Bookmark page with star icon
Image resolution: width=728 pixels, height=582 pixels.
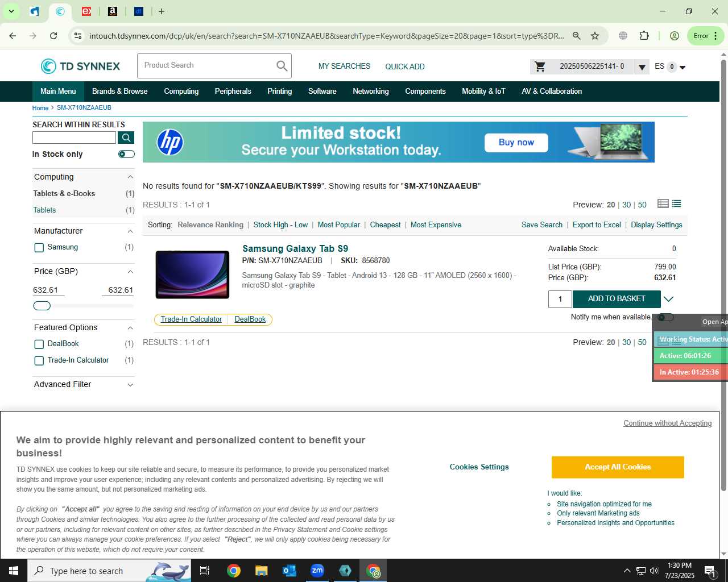tap(595, 36)
